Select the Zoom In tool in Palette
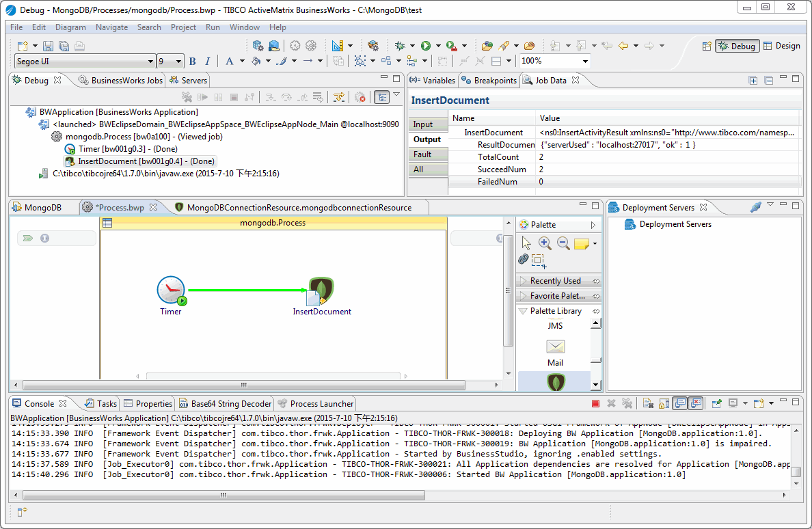The height and width of the screenshot is (529, 812). (x=545, y=243)
